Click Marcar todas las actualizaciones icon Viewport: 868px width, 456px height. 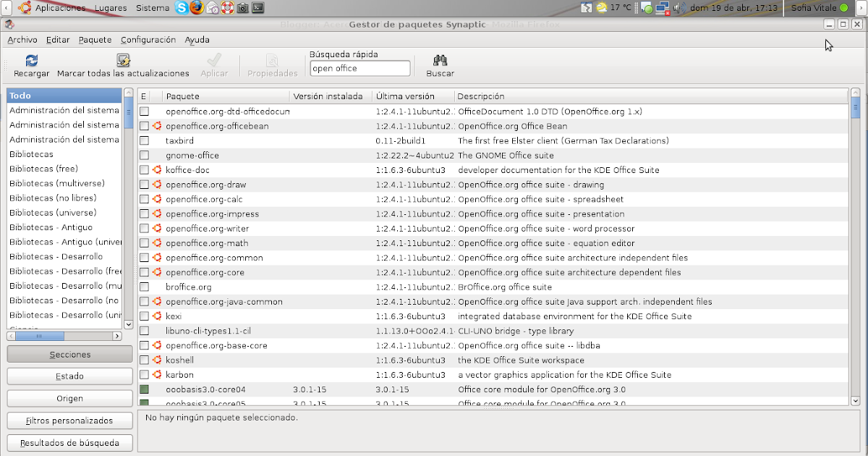pos(123,61)
